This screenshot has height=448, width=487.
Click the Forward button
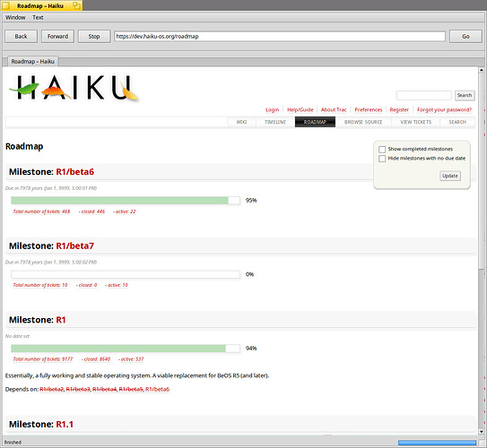click(57, 37)
